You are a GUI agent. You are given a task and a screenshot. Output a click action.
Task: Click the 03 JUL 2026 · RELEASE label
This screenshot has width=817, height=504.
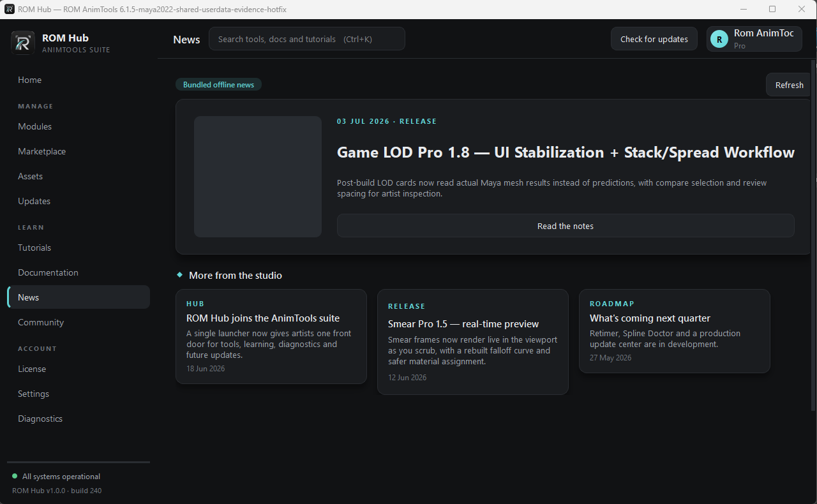click(x=387, y=121)
